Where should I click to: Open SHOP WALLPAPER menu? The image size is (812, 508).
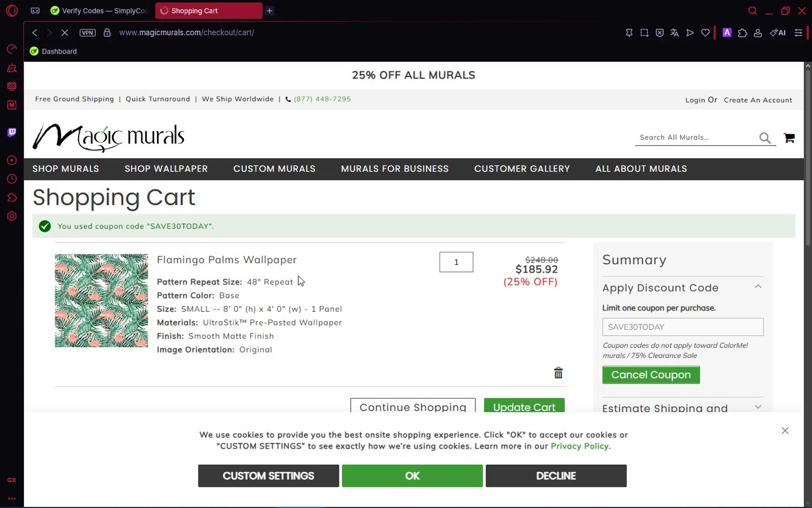(166, 168)
